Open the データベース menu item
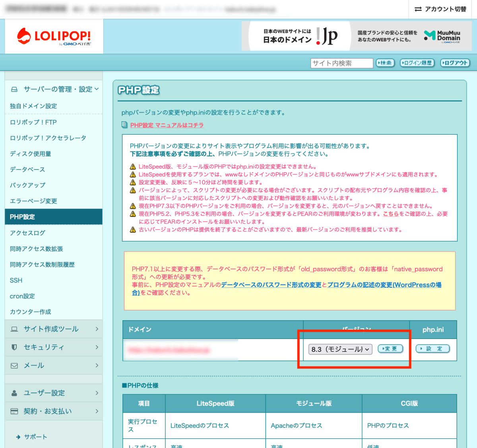The width and height of the screenshot is (477, 448). (x=27, y=169)
